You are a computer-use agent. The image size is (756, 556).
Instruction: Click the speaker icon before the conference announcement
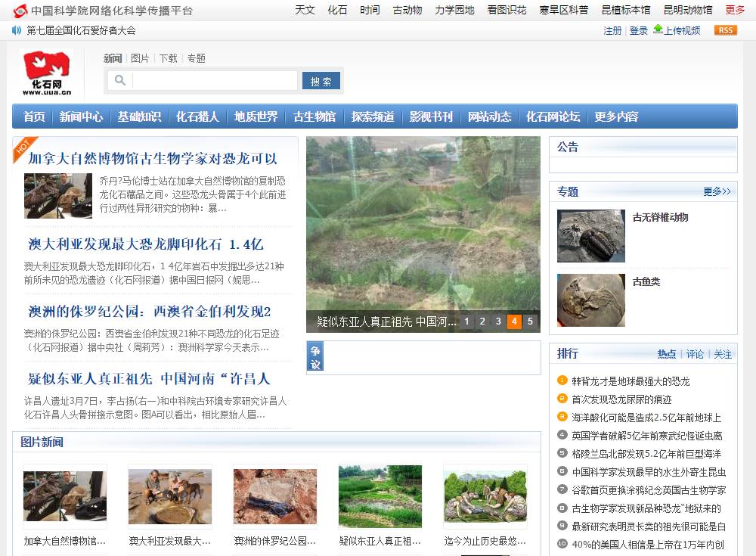pyautogui.click(x=16, y=30)
